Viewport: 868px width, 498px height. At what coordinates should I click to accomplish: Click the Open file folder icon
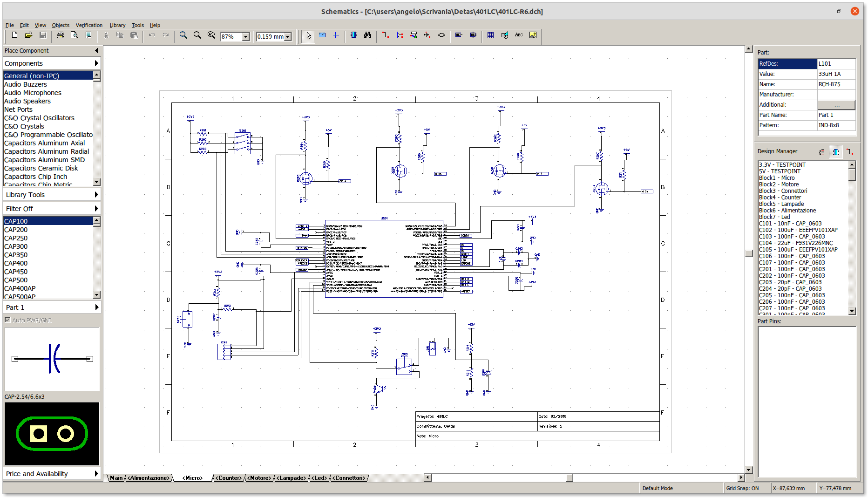coord(28,35)
